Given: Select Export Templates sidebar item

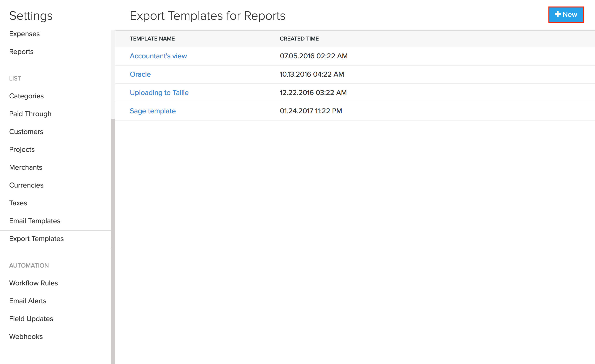Looking at the screenshot, I should pos(36,239).
